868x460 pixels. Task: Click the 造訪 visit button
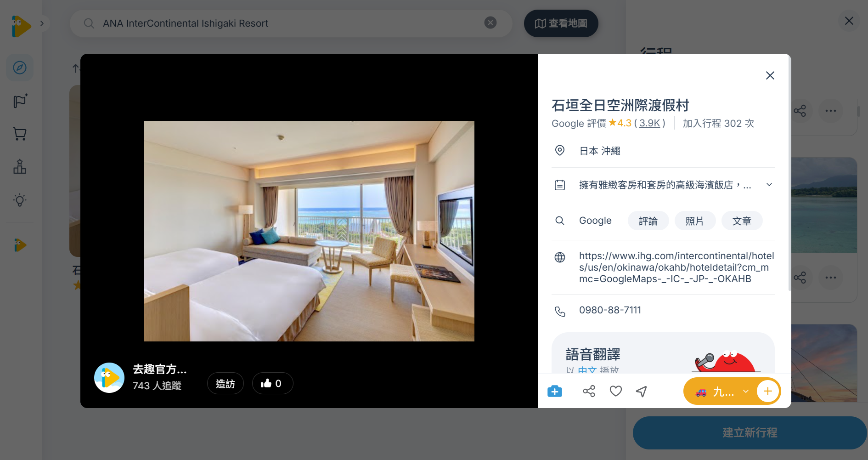(225, 384)
